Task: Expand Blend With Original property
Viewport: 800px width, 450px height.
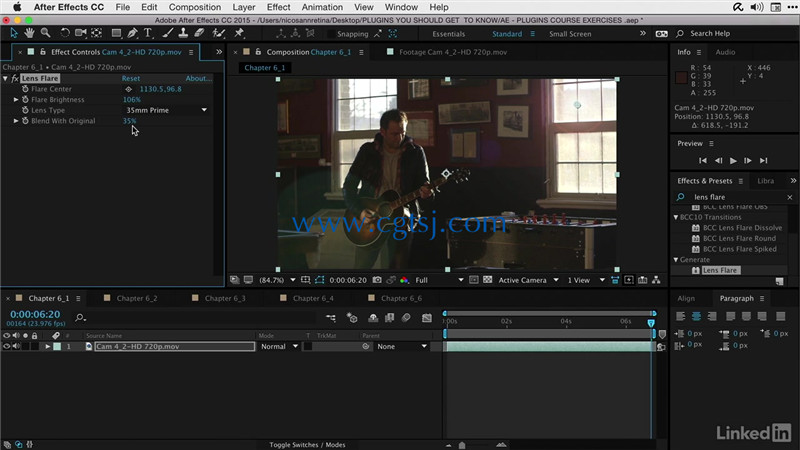Action: pyautogui.click(x=16, y=121)
